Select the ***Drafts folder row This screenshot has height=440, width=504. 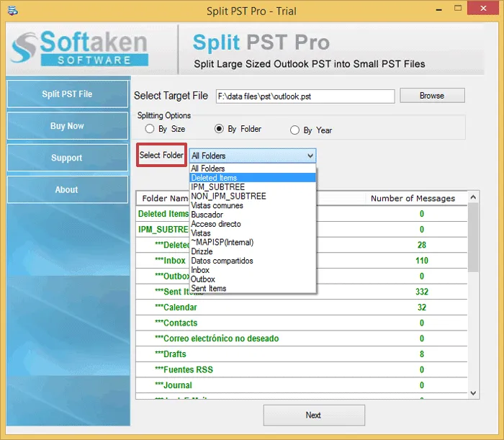tap(302, 354)
